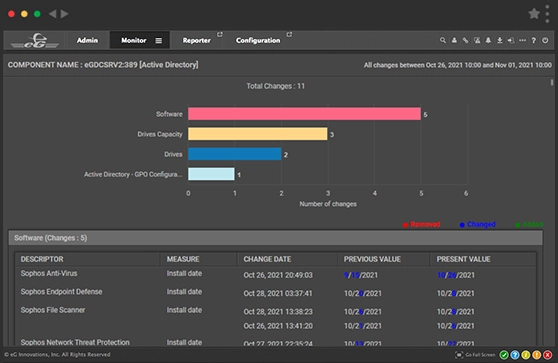Click the blue question mark status icon

pos(515,355)
